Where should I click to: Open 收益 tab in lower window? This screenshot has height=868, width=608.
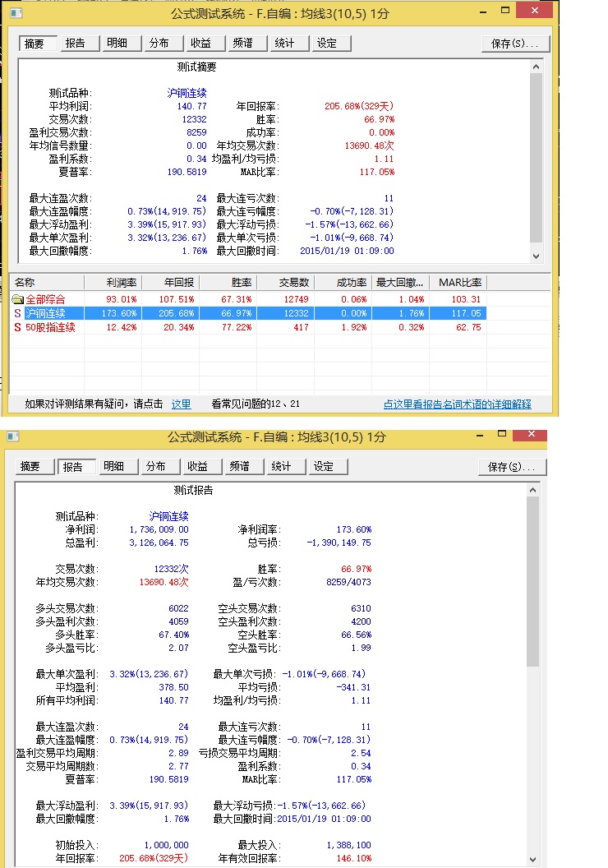(202, 467)
